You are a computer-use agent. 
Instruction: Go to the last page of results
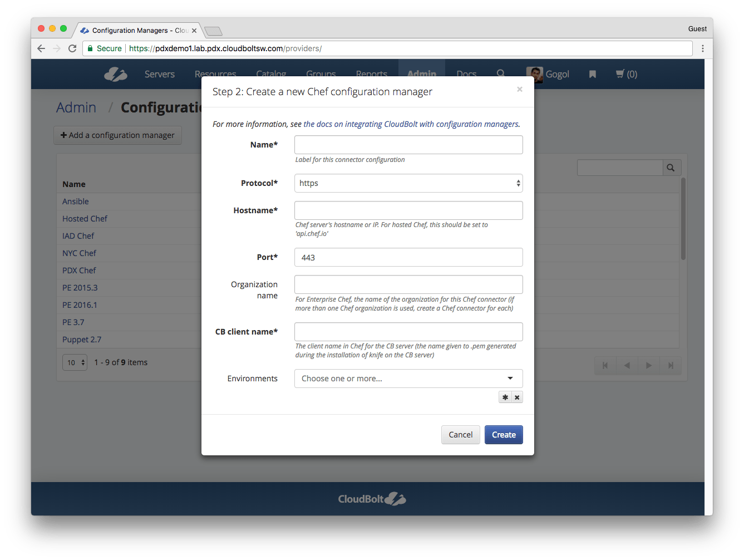tap(671, 366)
